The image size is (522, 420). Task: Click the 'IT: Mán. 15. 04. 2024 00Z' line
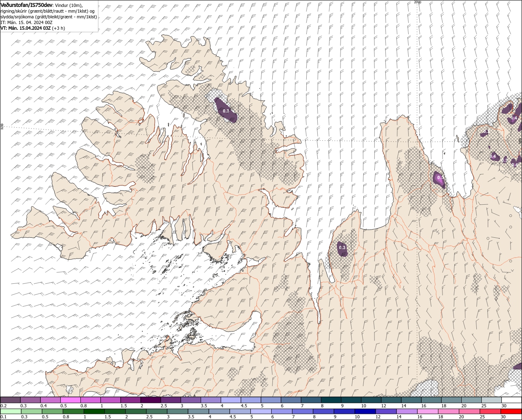27,22
